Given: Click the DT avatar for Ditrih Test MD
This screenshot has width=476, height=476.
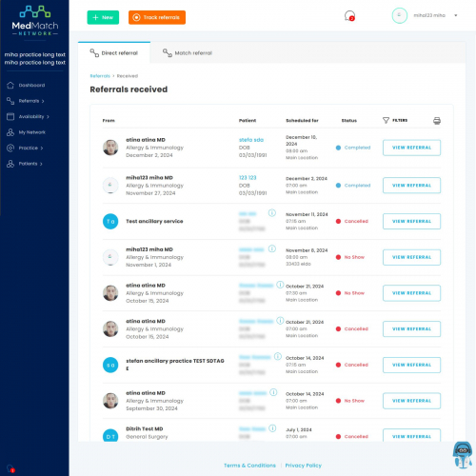Looking at the screenshot, I should (110, 435).
